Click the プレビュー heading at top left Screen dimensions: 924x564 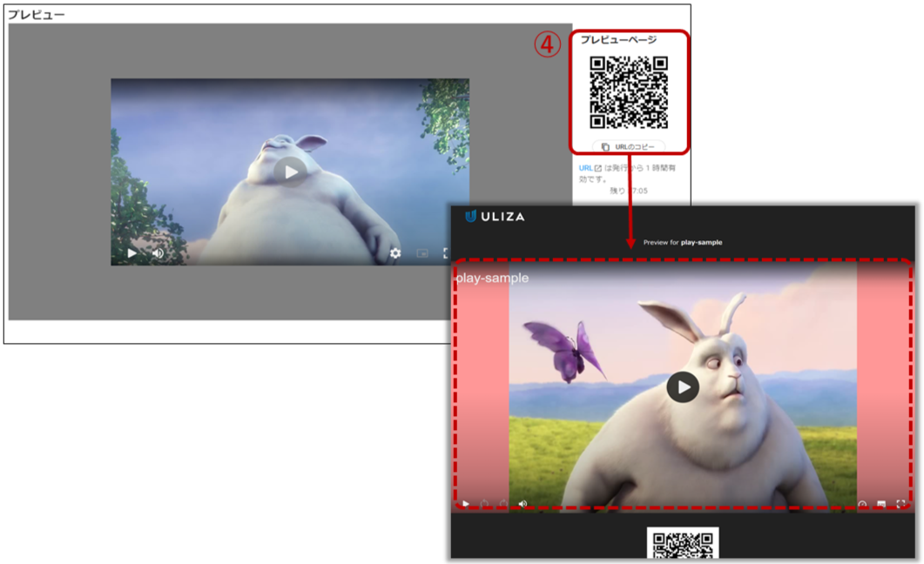pos(36,14)
